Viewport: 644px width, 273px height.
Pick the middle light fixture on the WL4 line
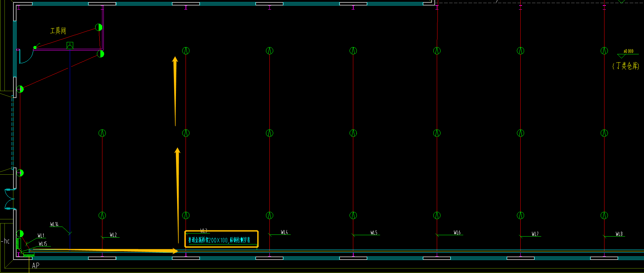coord(270,133)
